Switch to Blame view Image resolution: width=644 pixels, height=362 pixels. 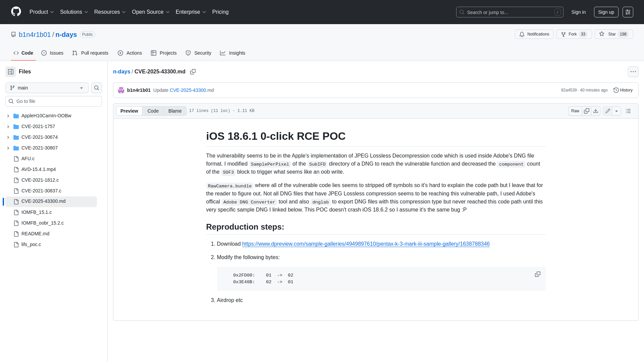[175, 111]
